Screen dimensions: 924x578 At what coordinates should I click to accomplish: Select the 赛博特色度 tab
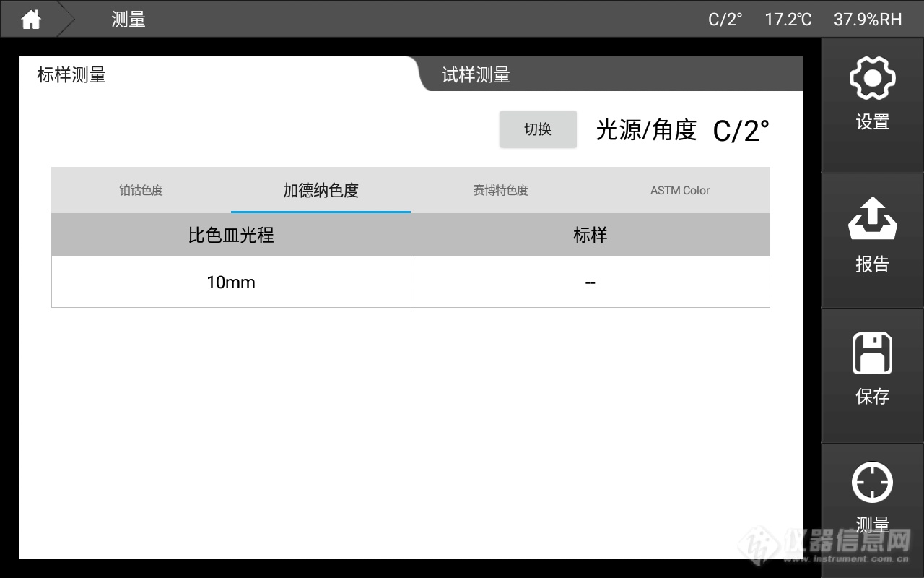pos(500,190)
